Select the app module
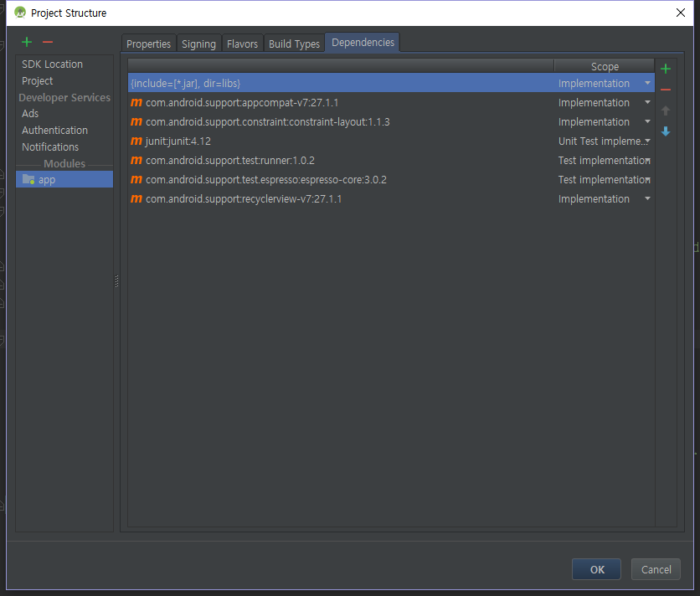The image size is (700, 596). pos(64,179)
